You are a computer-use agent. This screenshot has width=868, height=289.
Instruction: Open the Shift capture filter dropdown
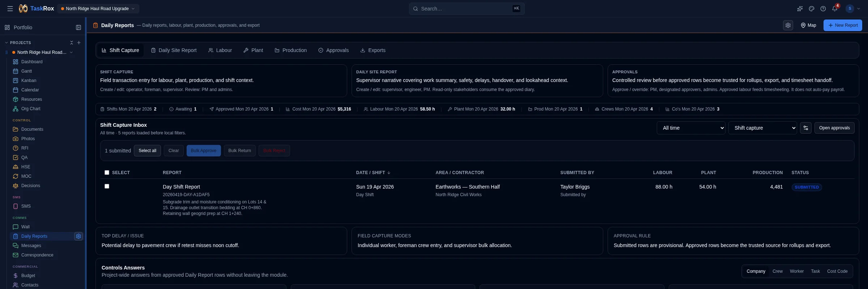point(762,128)
